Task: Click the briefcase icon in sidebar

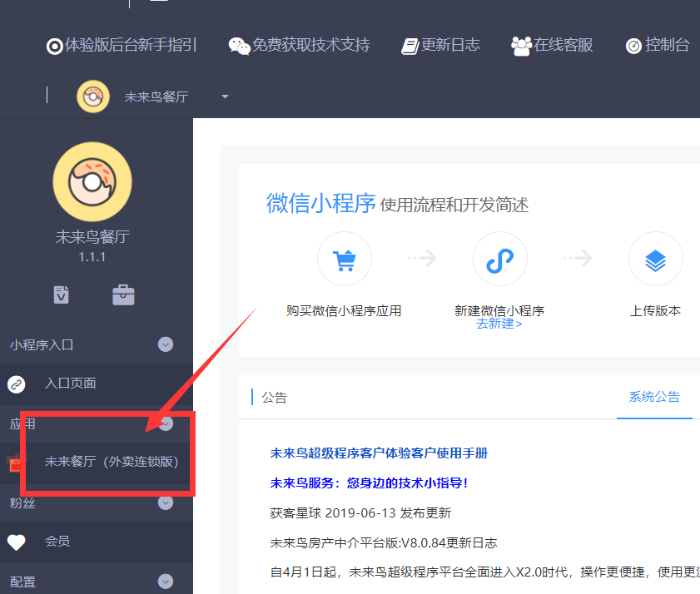Action: [123, 295]
